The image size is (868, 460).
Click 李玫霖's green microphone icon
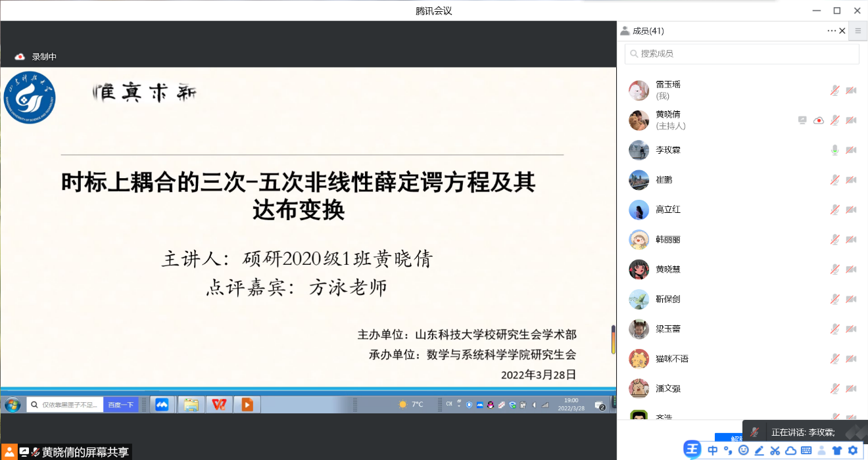(x=834, y=150)
